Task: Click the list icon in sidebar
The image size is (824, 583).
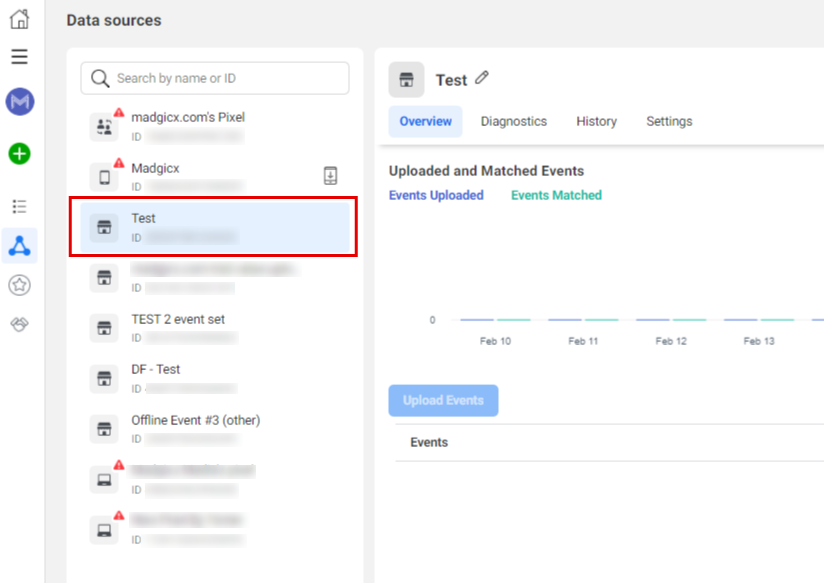Action: click(20, 206)
